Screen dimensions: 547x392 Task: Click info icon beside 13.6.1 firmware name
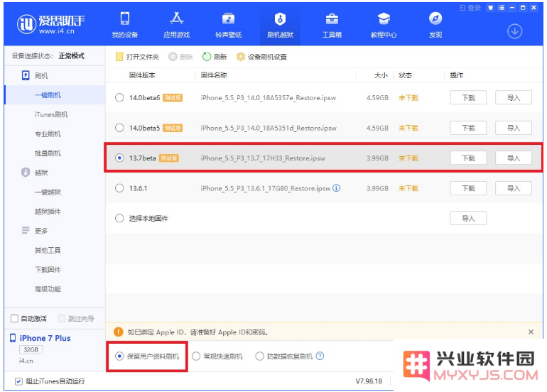click(336, 188)
